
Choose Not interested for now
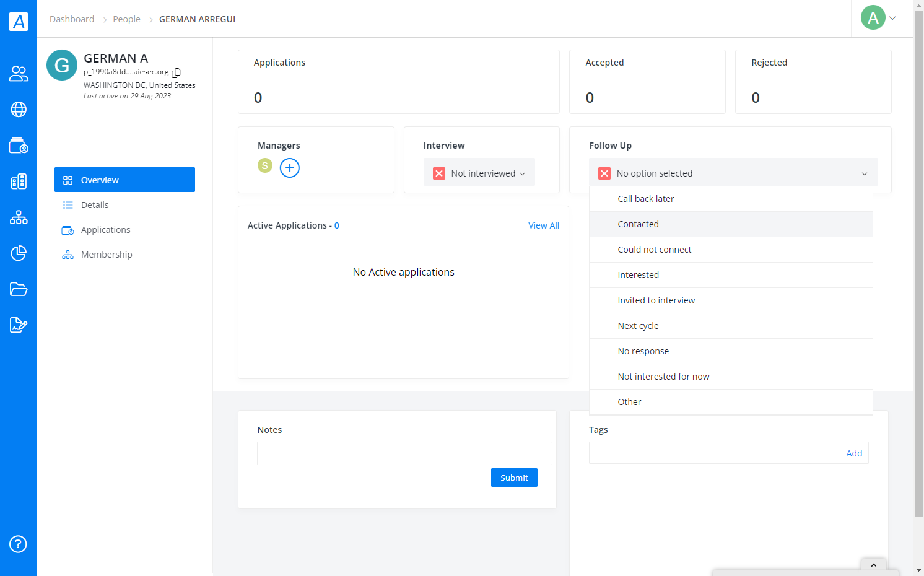(731, 377)
